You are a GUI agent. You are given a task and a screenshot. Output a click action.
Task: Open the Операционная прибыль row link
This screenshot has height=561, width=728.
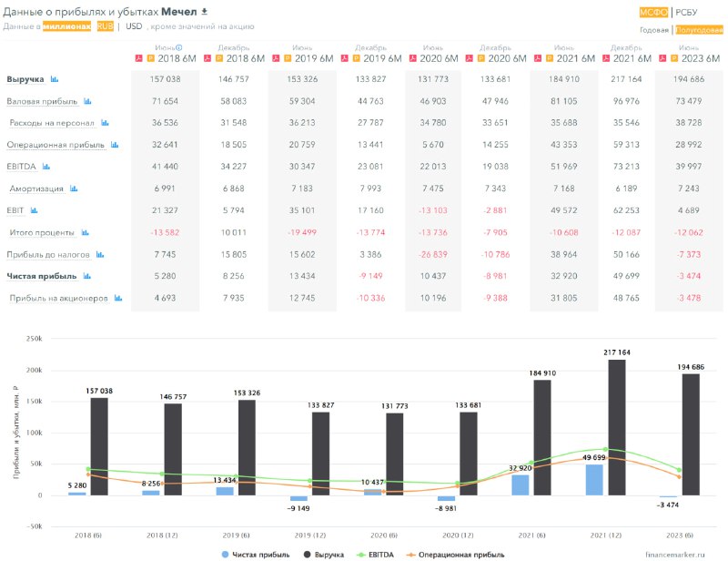click(56, 145)
